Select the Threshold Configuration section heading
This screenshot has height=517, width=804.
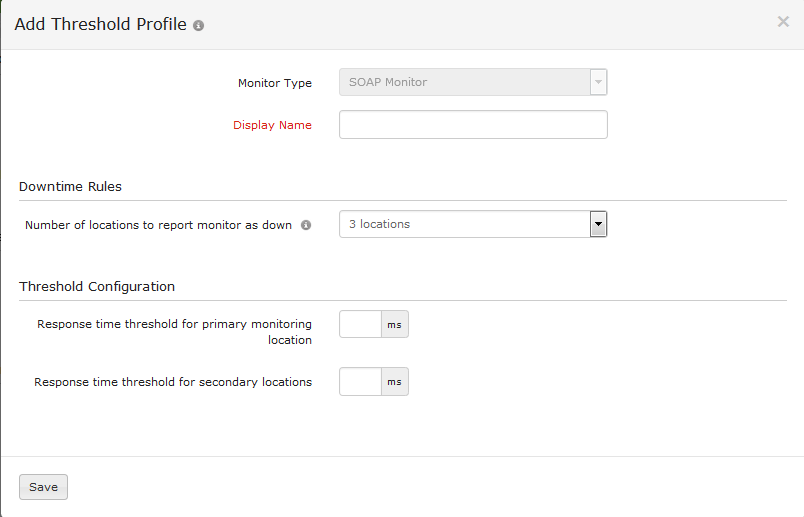click(x=97, y=286)
